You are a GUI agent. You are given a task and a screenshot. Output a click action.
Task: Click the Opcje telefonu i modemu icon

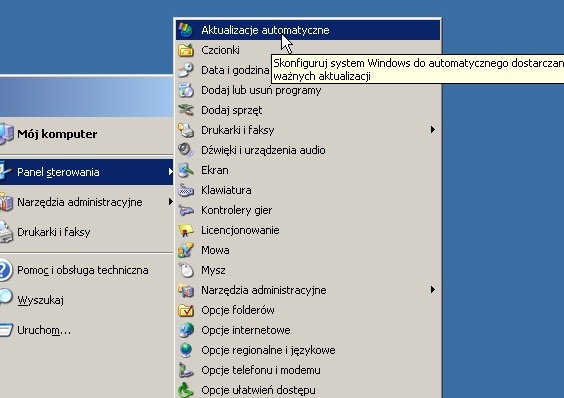[186, 370]
